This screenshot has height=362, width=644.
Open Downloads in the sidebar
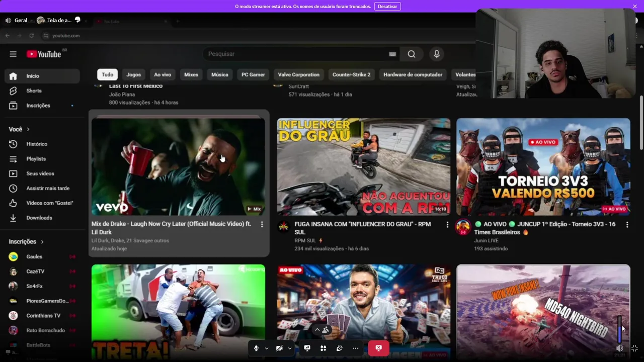coord(42,218)
